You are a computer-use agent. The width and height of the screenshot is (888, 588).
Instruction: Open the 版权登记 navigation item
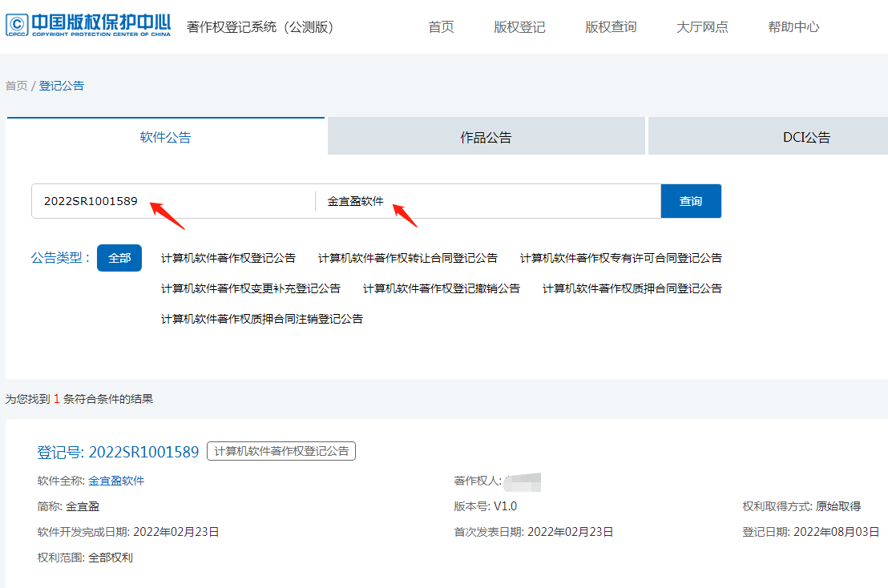[x=519, y=26]
